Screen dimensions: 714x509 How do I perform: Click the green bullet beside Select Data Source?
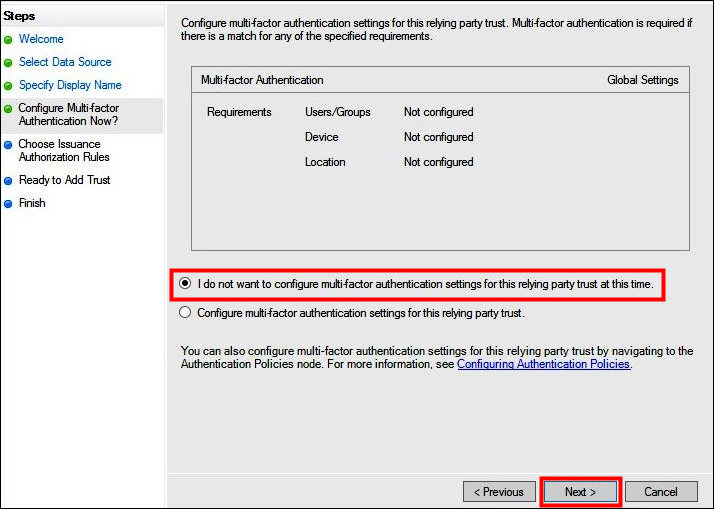pyautogui.click(x=8, y=63)
